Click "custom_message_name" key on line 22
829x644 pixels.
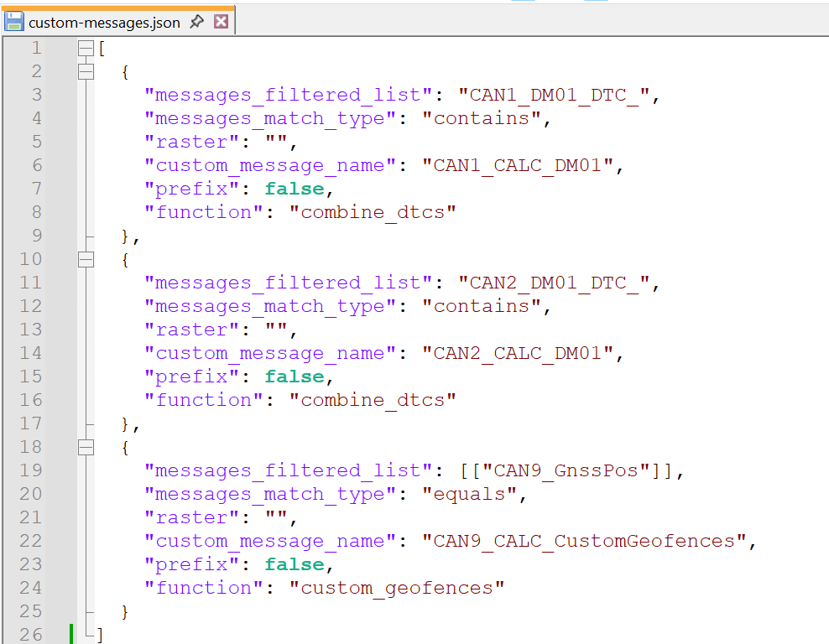click(270, 541)
